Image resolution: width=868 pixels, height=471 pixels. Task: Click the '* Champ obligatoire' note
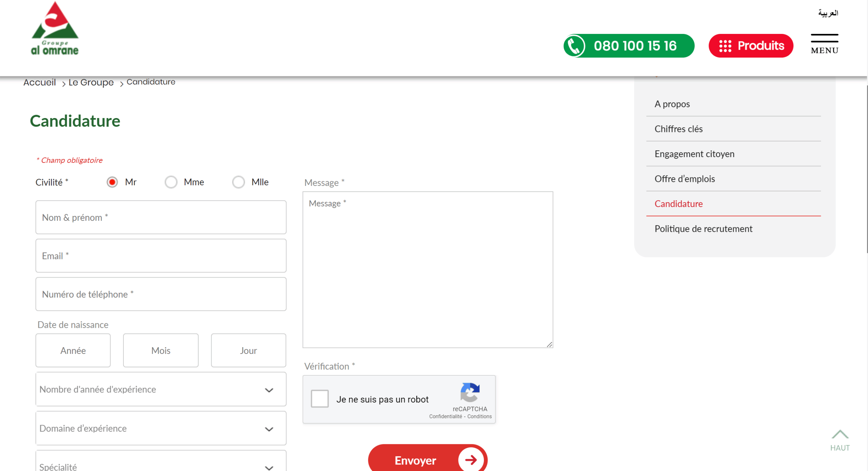[70, 160]
